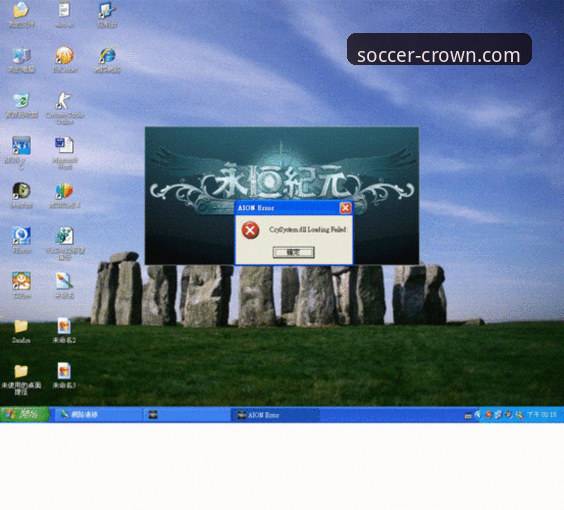Switch to the network connections taskbar item
The height and width of the screenshot is (510, 564).
pos(99,415)
